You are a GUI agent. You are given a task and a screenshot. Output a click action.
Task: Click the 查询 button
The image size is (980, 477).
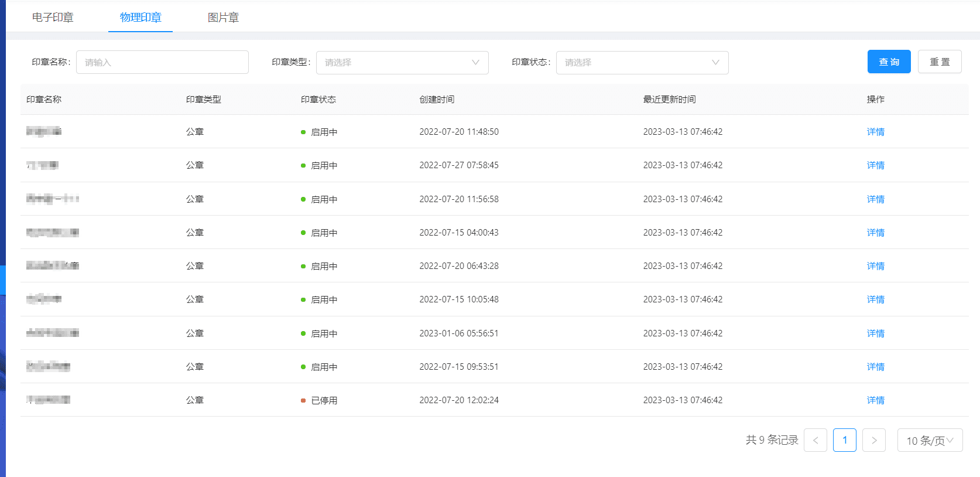pos(889,62)
